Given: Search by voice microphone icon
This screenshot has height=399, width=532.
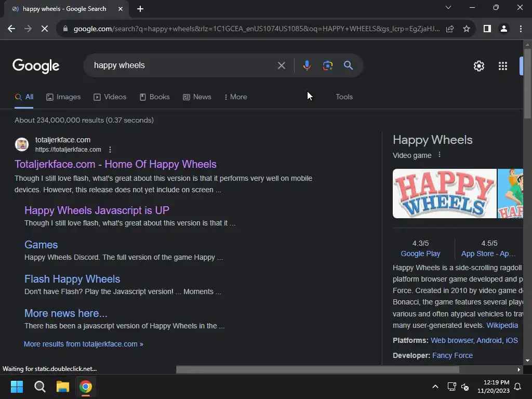Looking at the screenshot, I should [307, 65].
